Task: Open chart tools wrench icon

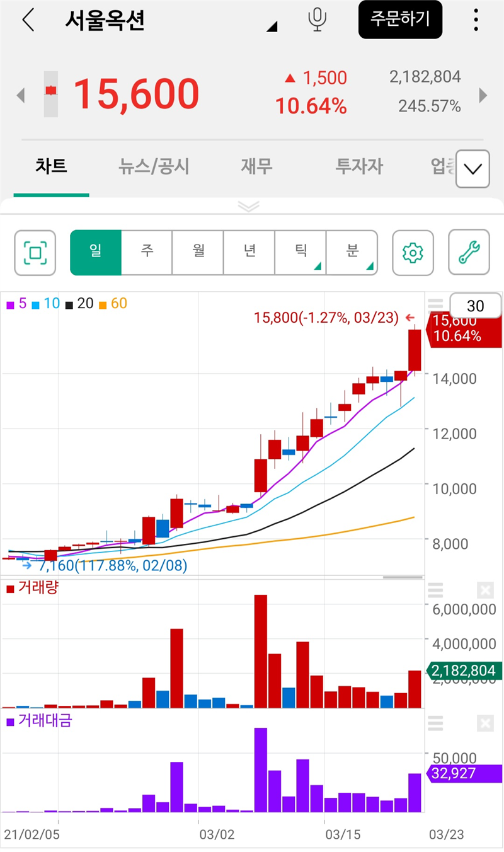Action: 469,252
